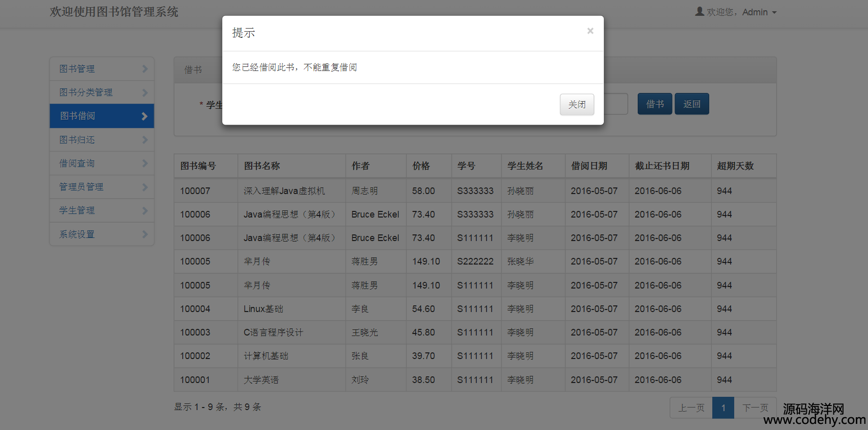Select page 1 in pagination
Viewport: 868px width, 430px height.
click(x=723, y=408)
